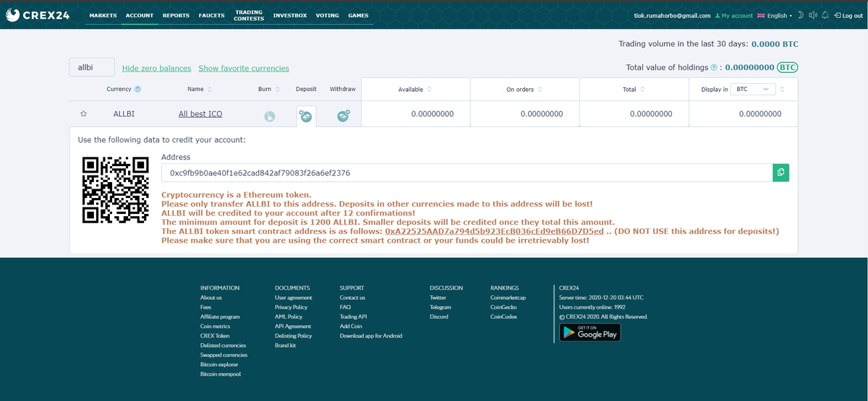Open the All best ICO link
Image resolution: width=868 pixels, height=401 pixels.
[200, 114]
